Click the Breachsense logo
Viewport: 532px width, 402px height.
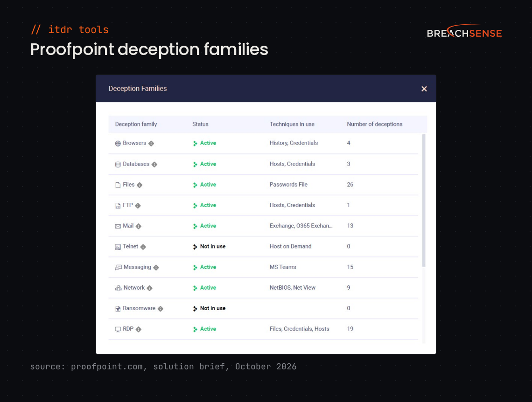pyautogui.click(x=464, y=31)
